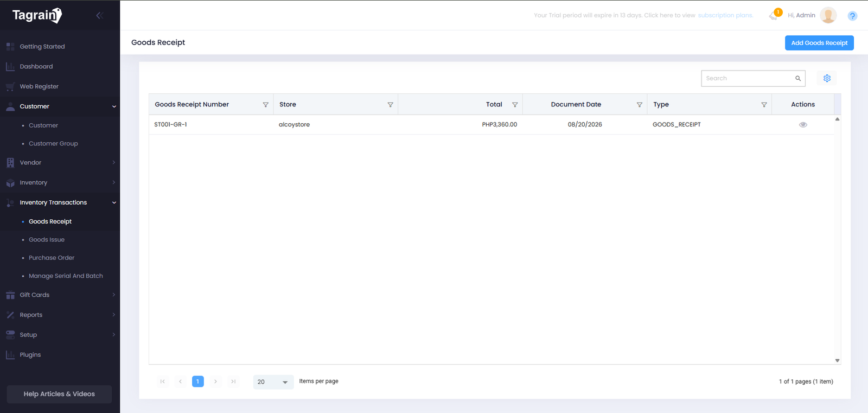Click the search magnifier icon
Image resolution: width=868 pixels, height=413 pixels.
(x=798, y=78)
